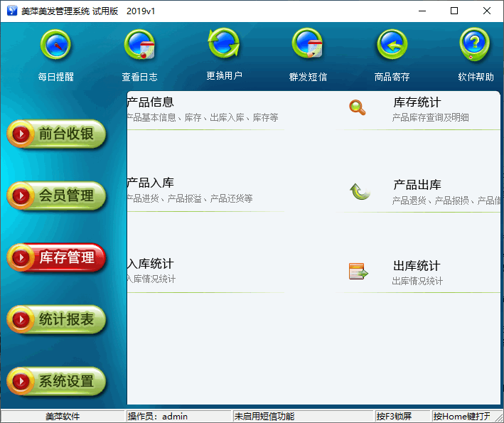Click text 入库情况统计

pyautogui.click(x=151, y=279)
